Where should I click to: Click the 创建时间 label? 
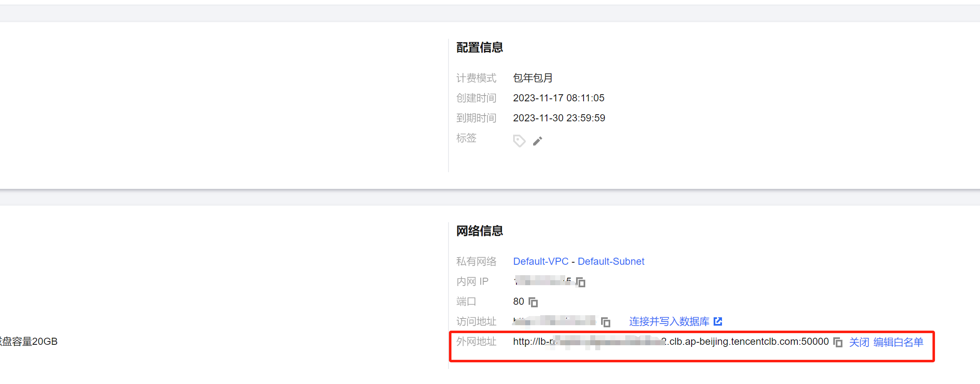pos(476,98)
